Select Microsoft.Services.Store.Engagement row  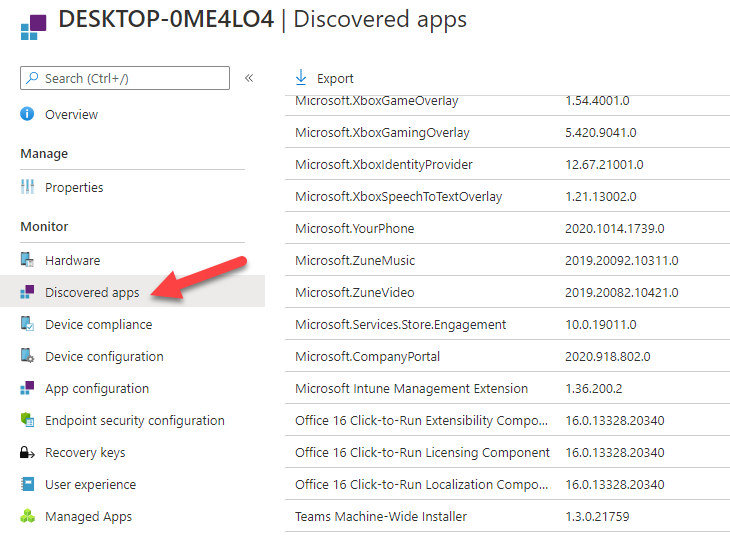(x=507, y=324)
